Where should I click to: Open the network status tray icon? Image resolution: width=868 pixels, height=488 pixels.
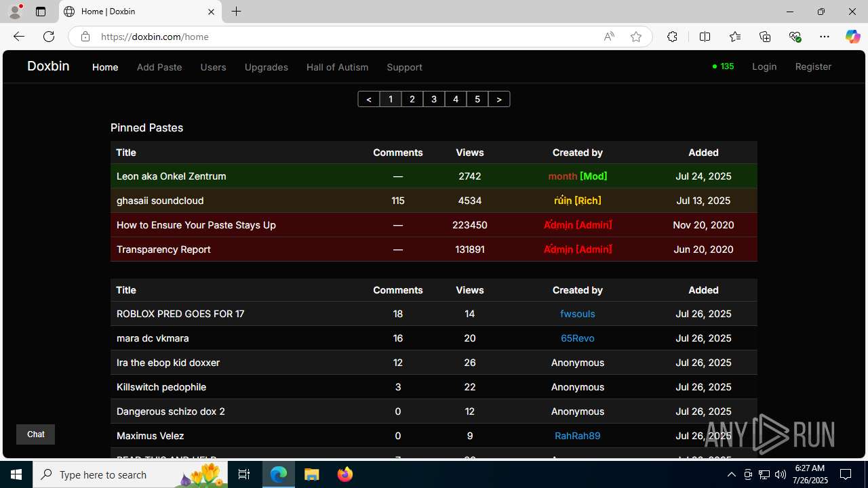tap(764, 474)
